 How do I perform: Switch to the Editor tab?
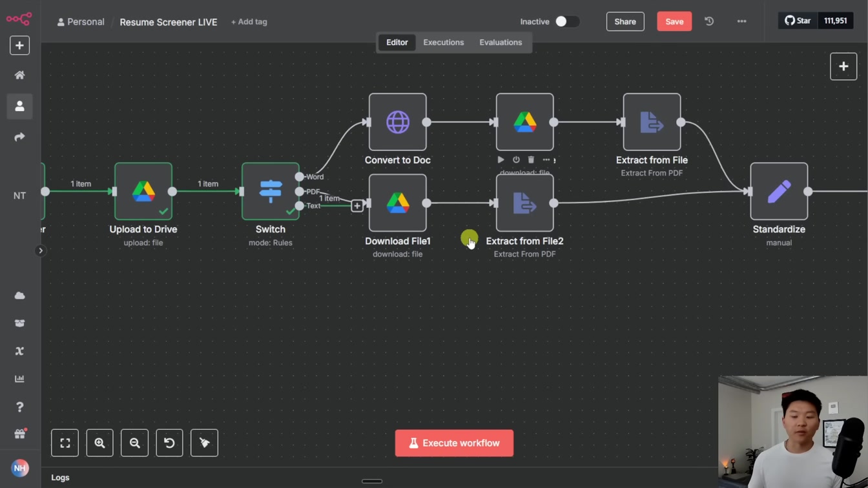click(x=397, y=43)
